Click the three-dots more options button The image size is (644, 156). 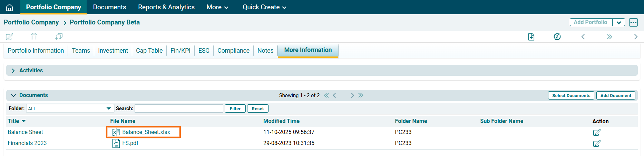(633, 22)
